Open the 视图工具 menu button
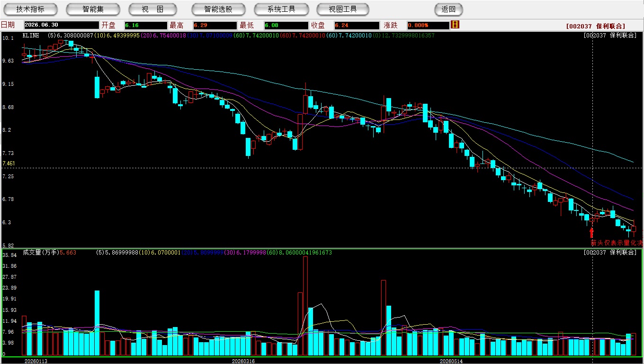The image size is (644, 364). pyautogui.click(x=343, y=9)
